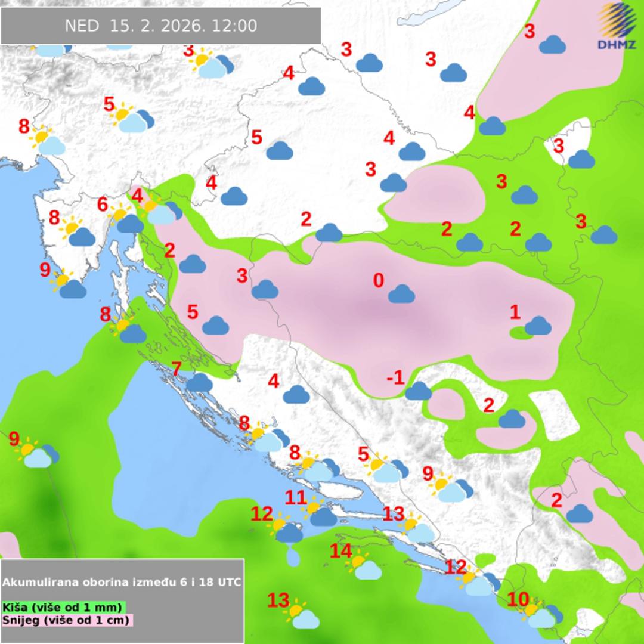The image size is (644, 644).
Task: Click the date header NED 15. 2. 2026. 12:00
Action: click(160, 26)
